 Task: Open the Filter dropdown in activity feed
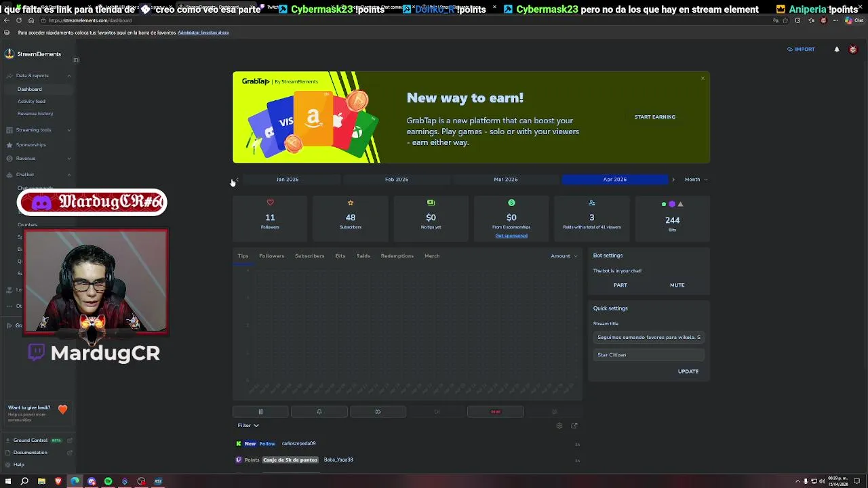tap(248, 426)
